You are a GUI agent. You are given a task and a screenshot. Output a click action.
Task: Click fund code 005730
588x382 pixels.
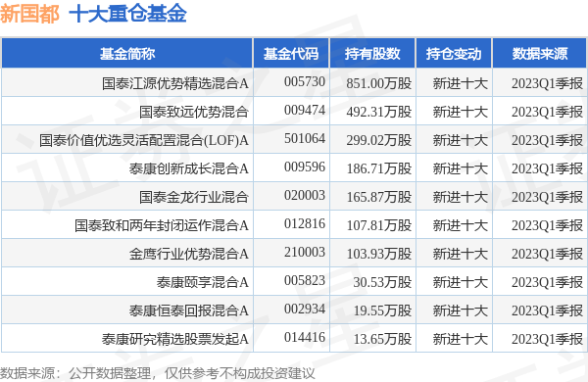(305, 81)
